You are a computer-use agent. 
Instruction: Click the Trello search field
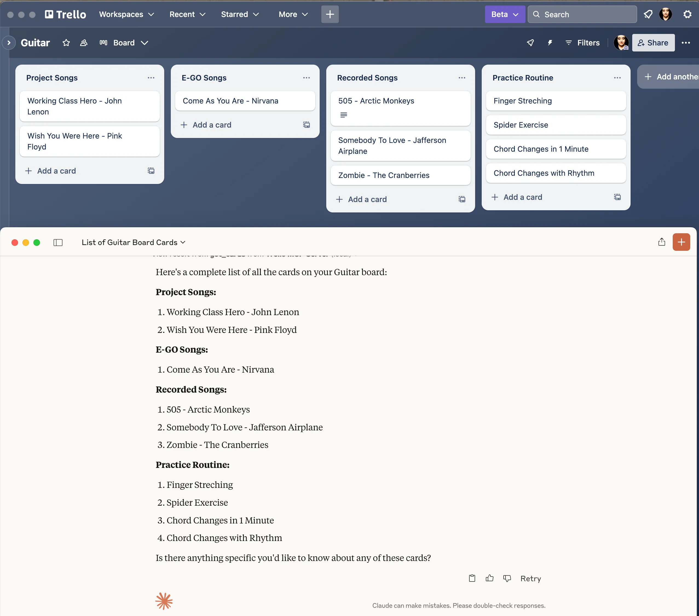[x=582, y=14]
